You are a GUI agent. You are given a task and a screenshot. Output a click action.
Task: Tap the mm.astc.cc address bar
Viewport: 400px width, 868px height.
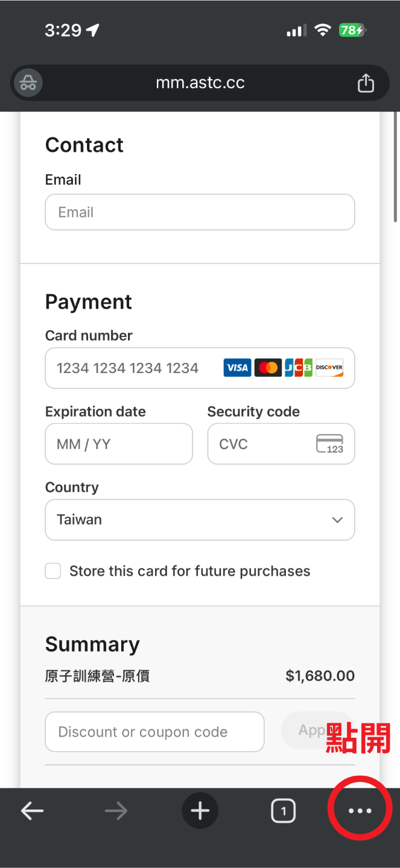200,83
